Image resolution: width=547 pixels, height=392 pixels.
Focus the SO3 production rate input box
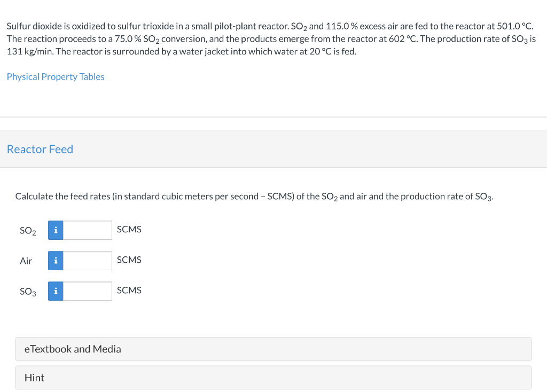[88, 291]
